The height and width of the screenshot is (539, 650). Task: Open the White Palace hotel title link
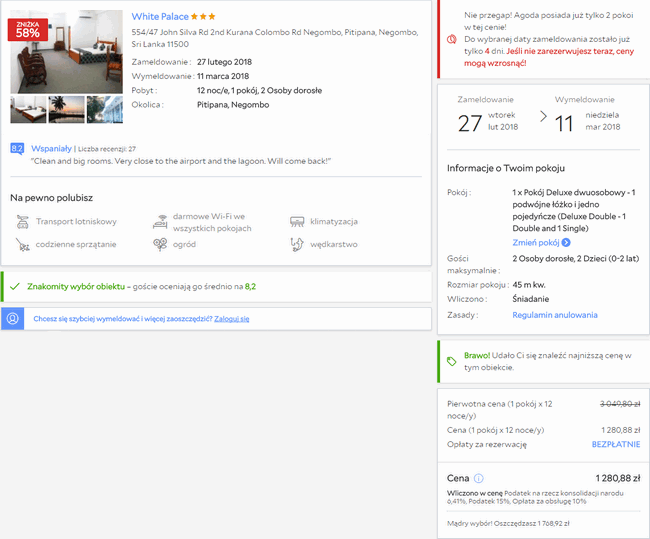159,17
